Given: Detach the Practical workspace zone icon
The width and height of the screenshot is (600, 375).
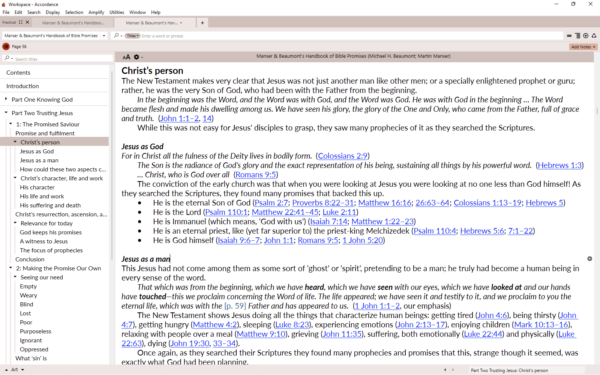Looking at the screenshot, I should 21,22.
